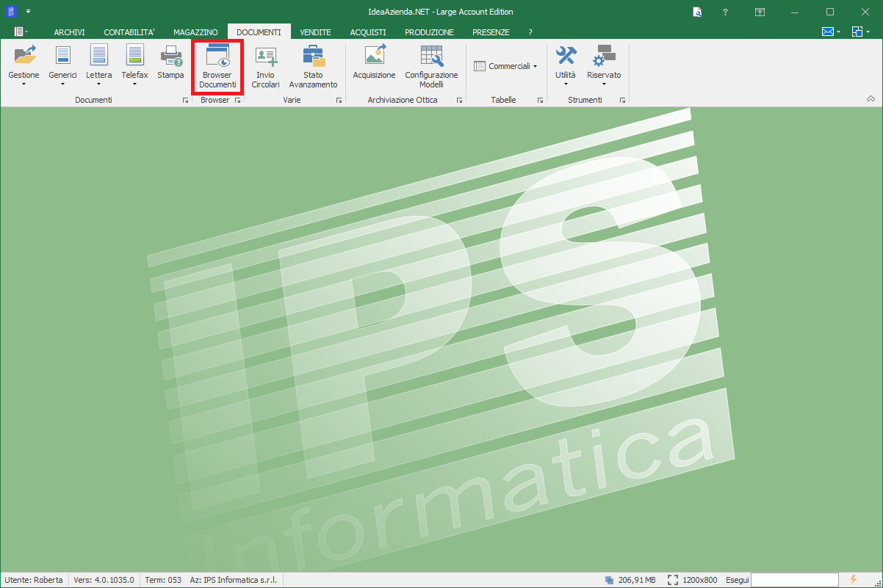This screenshot has width=883, height=588.
Task: Open the Riservato menu
Action: (604, 65)
